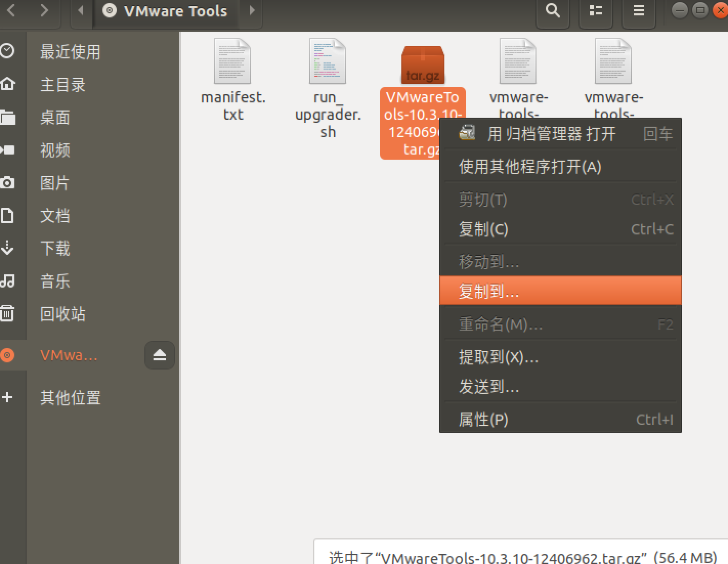Click the path bar right scroll arrow

(x=251, y=10)
